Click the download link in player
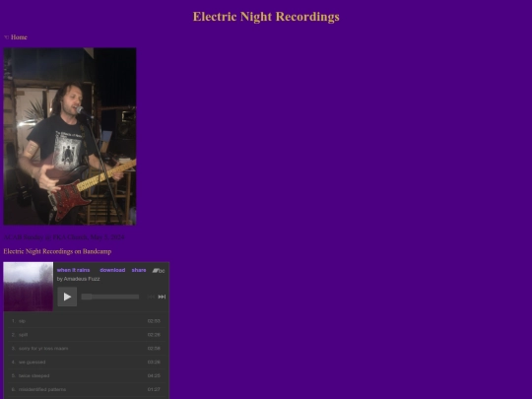This screenshot has height=399, width=532. (x=112, y=270)
